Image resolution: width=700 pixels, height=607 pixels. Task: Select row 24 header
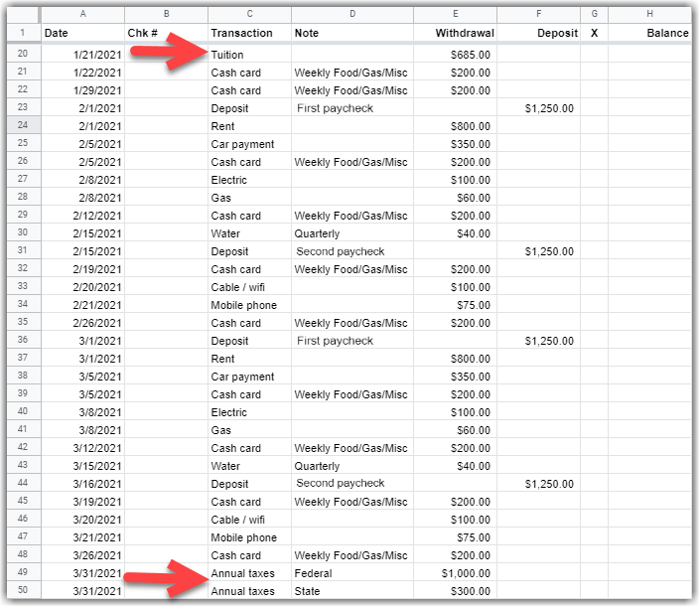(23, 125)
